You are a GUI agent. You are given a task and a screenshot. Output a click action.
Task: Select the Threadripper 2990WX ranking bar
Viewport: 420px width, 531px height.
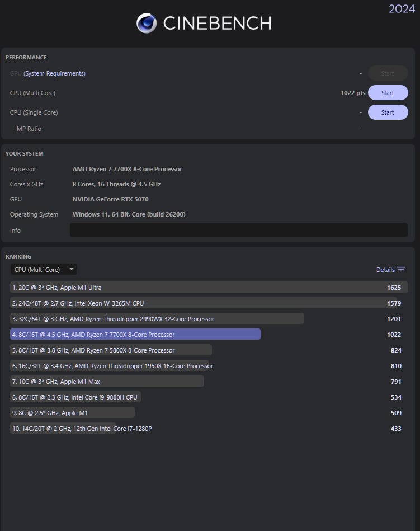[157, 319]
